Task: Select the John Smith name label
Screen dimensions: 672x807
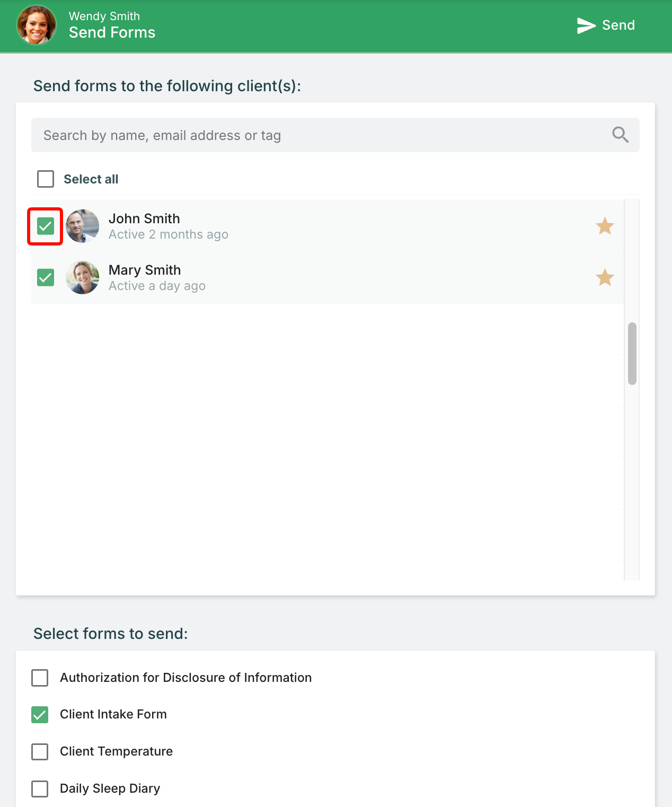Action: [144, 218]
